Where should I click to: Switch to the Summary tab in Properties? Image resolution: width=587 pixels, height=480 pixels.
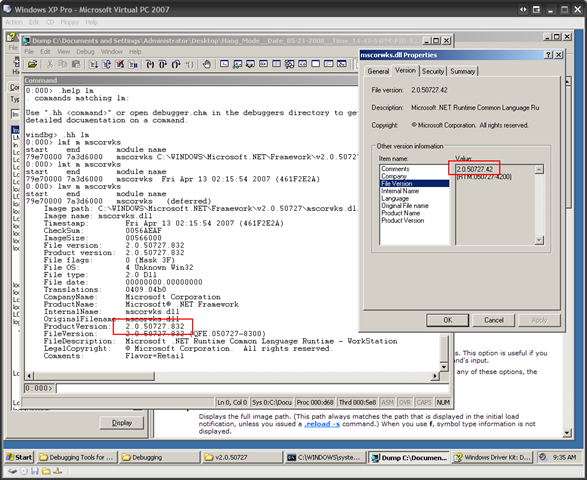[x=463, y=71]
